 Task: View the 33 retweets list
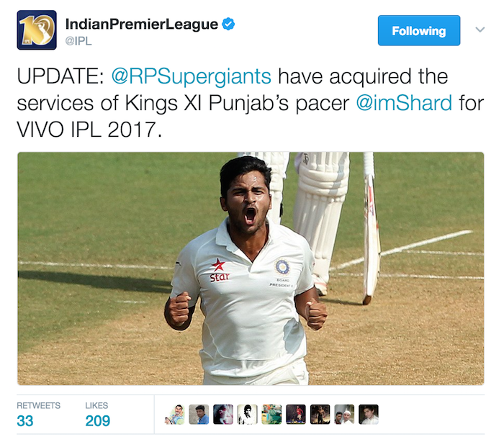(38, 415)
